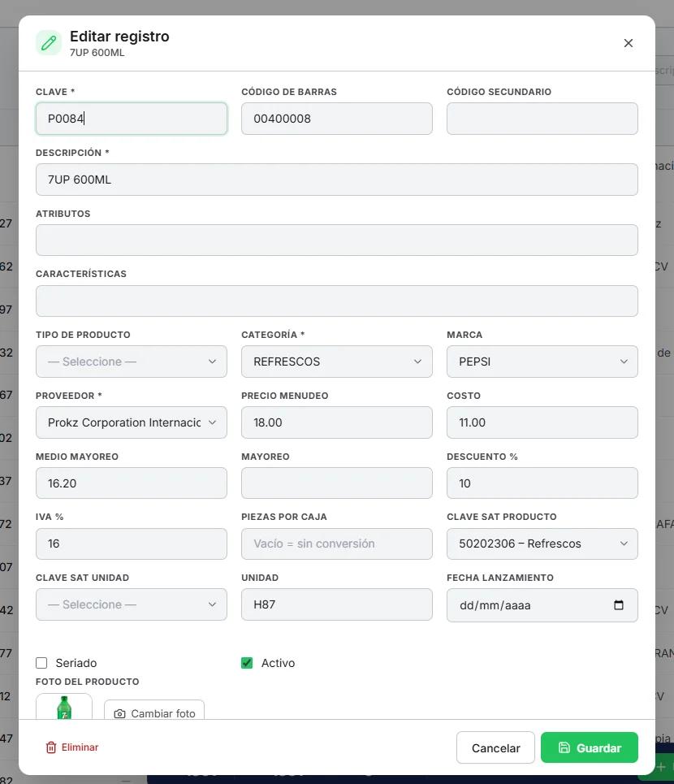This screenshot has height=784, width=674.
Task: Click the Descuento % field showing 10
Action: (542, 483)
